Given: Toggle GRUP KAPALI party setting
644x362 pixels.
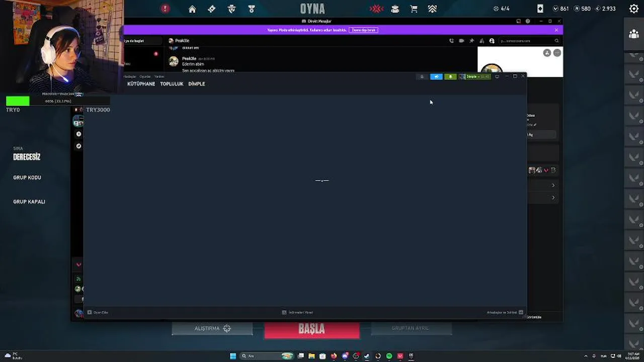Looking at the screenshot, I should coord(29,202).
